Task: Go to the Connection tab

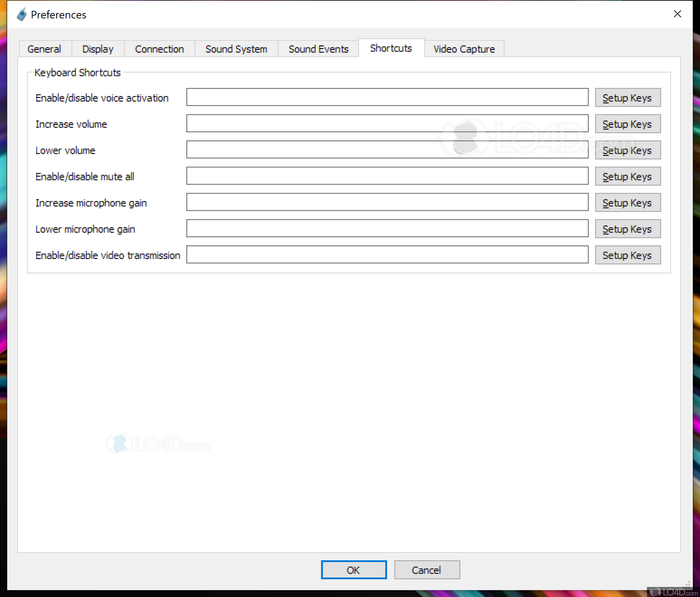Action: (159, 49)
